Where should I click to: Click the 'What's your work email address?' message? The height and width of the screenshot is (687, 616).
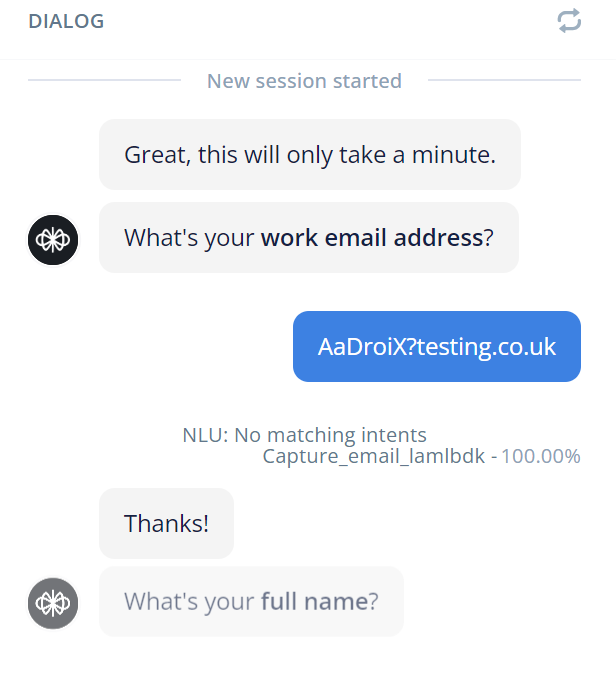point(309,237)
